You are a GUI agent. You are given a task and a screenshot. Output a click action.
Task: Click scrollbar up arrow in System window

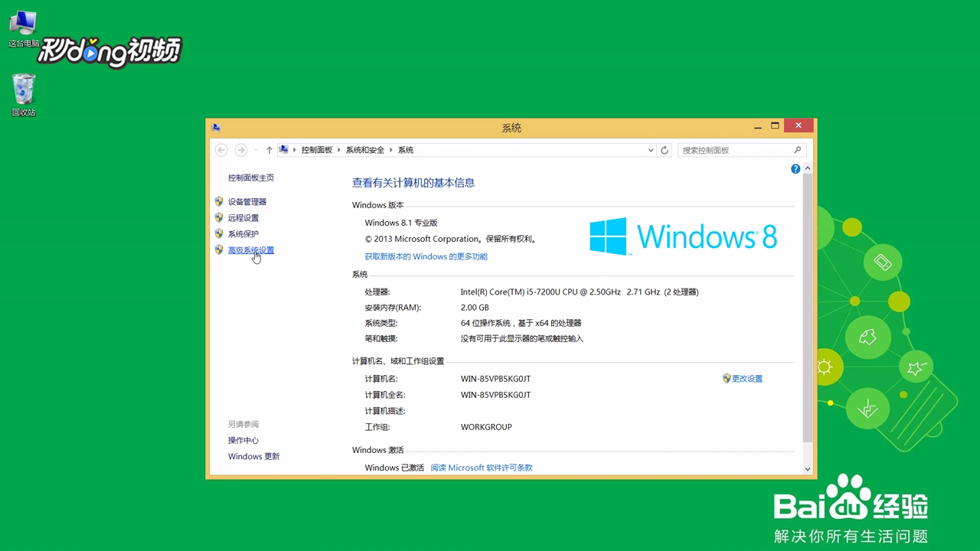click(807, 168)
